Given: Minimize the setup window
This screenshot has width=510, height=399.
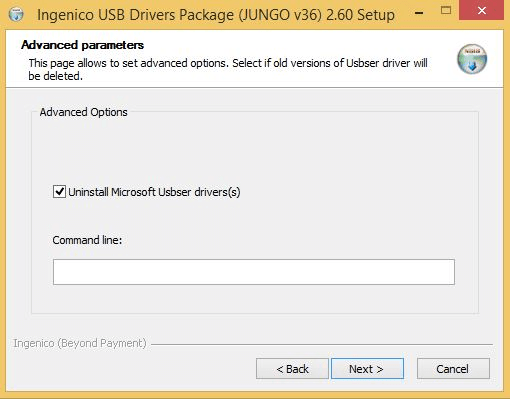Looking at the screenshot, I should coord(419,13).
